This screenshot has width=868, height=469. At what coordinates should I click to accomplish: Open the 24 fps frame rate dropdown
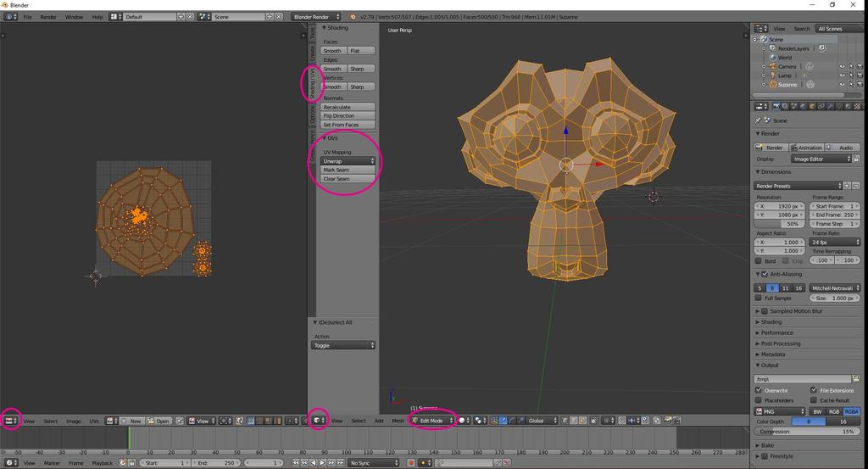tap(835, 242)
